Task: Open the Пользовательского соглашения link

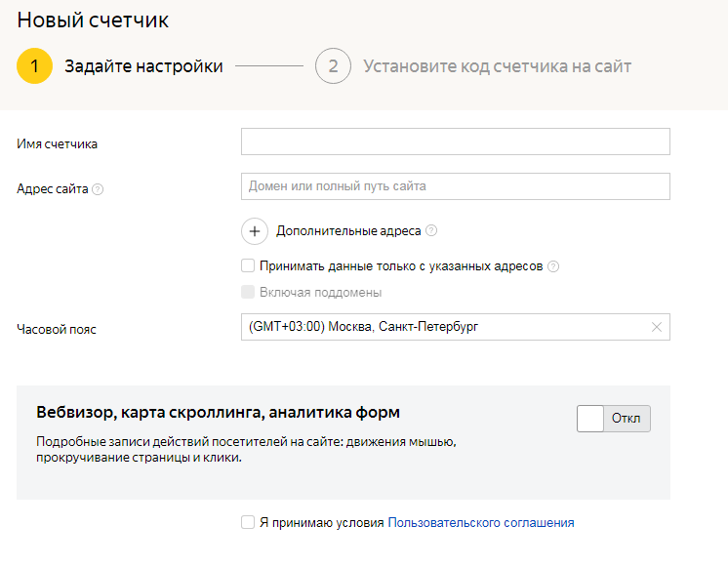Action: coord(481,522)
